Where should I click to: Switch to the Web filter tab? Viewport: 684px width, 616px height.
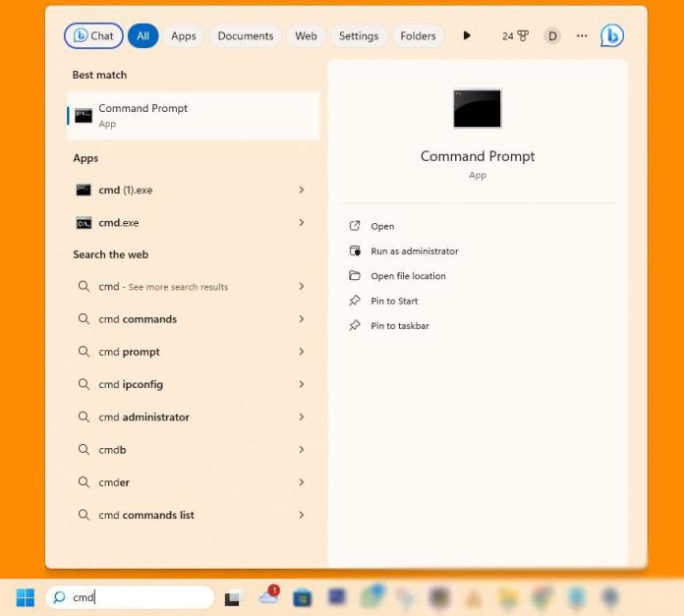click(306, 35)
